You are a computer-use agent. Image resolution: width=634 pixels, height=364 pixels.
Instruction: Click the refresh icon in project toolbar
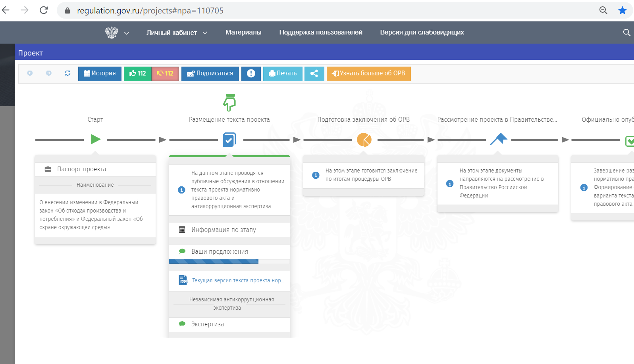coord(67,73)
